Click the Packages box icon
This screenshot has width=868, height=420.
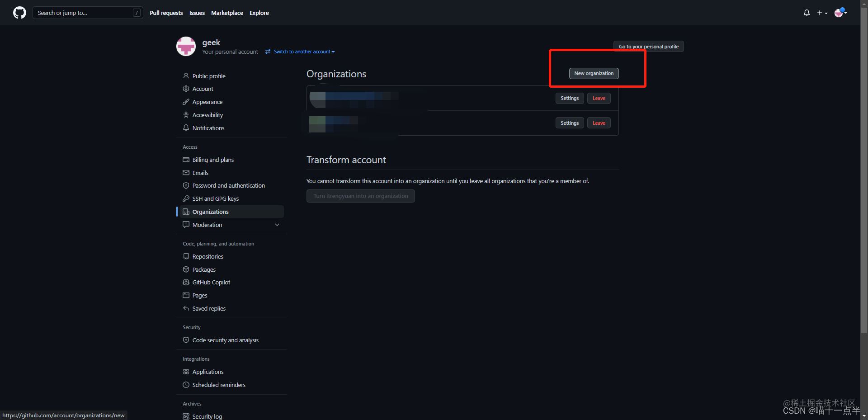pyautogui.click(x=186, y=269)
